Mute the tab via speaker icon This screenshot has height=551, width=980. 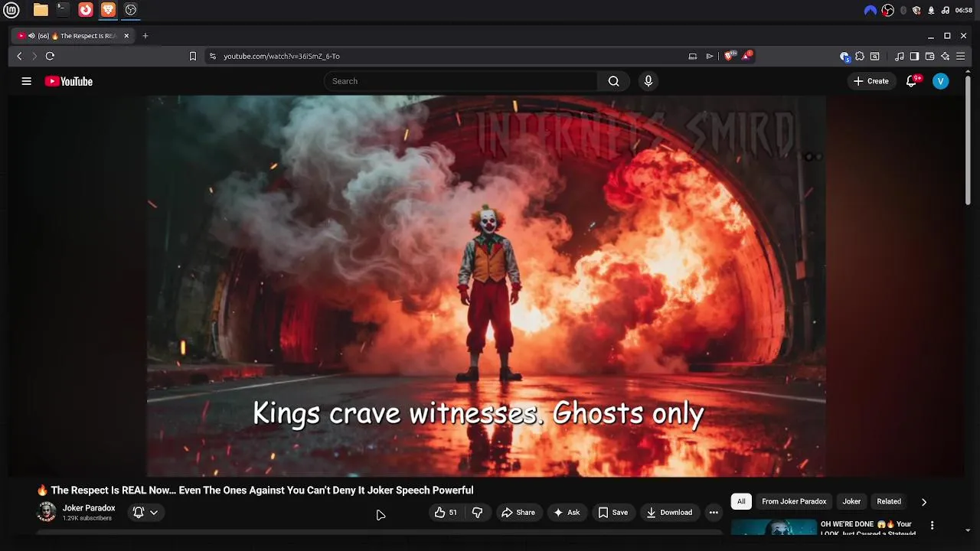point(31,36)
